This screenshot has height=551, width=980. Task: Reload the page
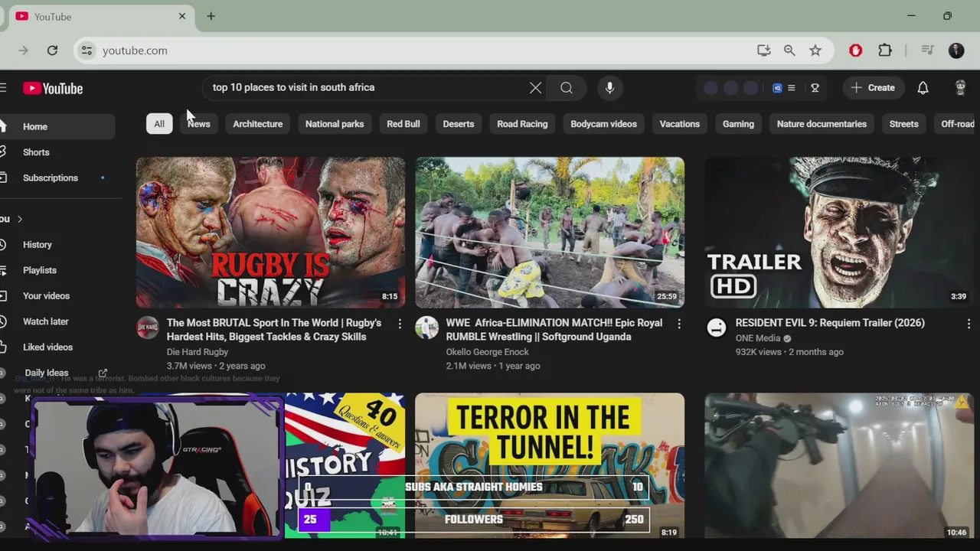click(52, 51)
